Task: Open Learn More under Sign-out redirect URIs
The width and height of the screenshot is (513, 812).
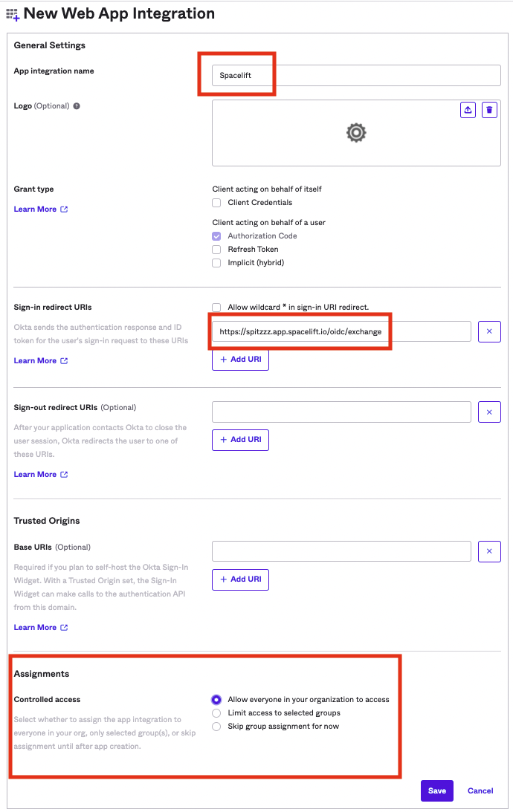Action: 35,474
